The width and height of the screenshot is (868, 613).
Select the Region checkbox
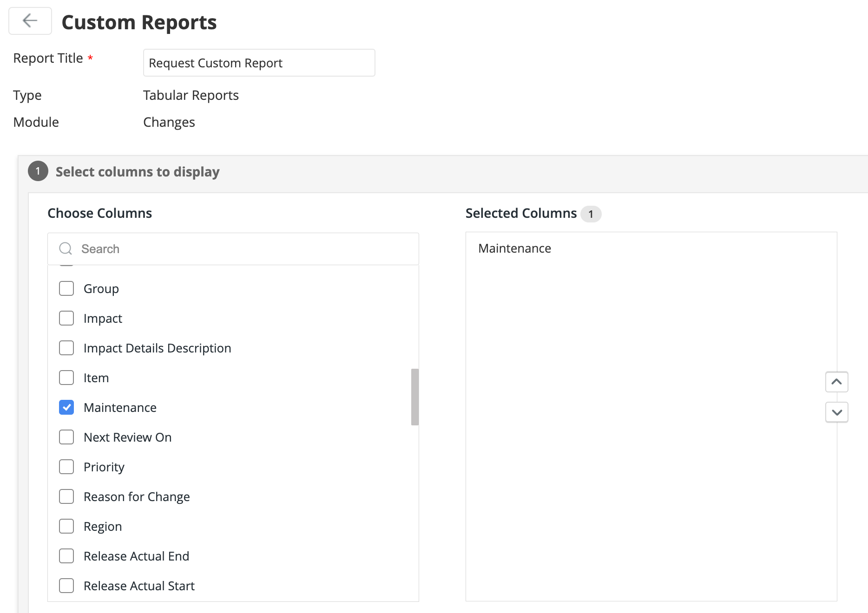coord(66,526)
